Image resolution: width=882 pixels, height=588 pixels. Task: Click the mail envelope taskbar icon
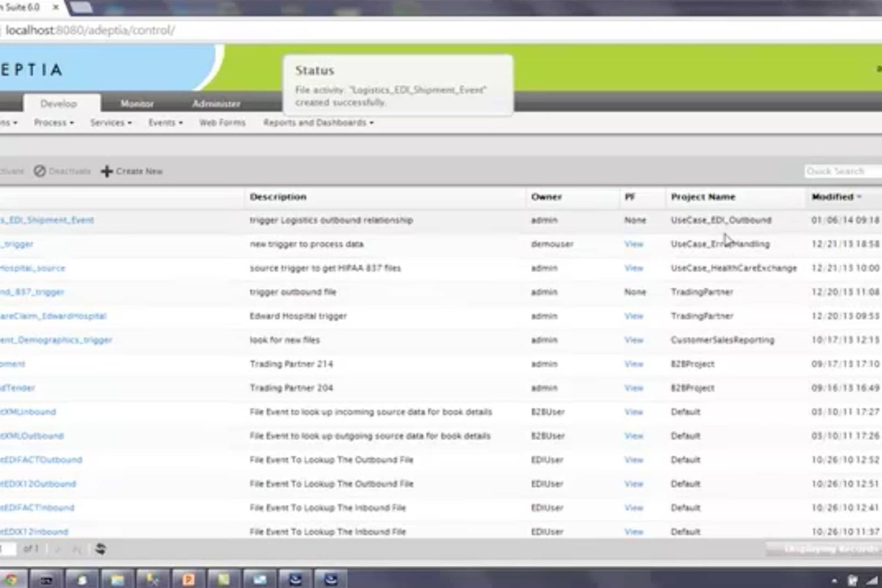pos(260,580)
